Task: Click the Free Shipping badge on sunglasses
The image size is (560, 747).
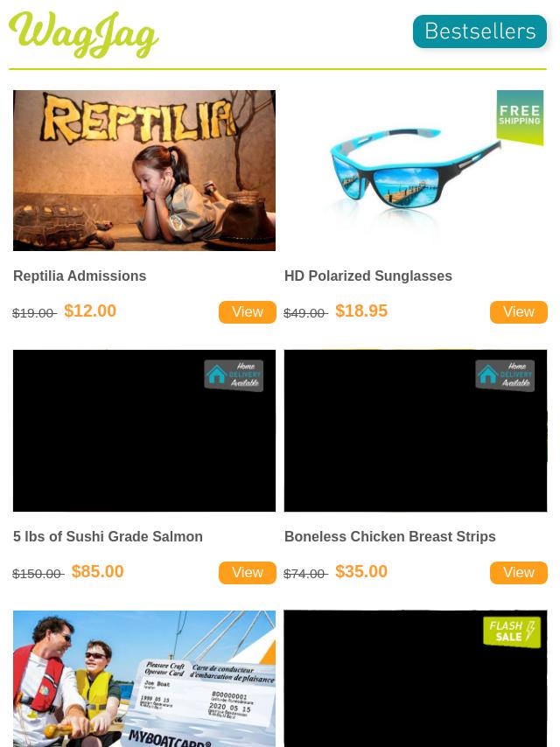Action: [520, 117]
